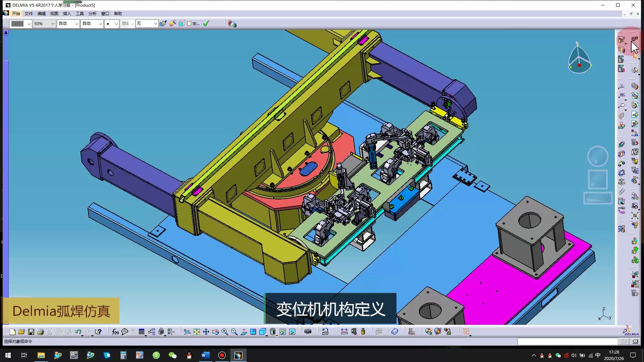Click the Normal View icon
This screenshot has width=644, height=362.
[x=244, y=332]
